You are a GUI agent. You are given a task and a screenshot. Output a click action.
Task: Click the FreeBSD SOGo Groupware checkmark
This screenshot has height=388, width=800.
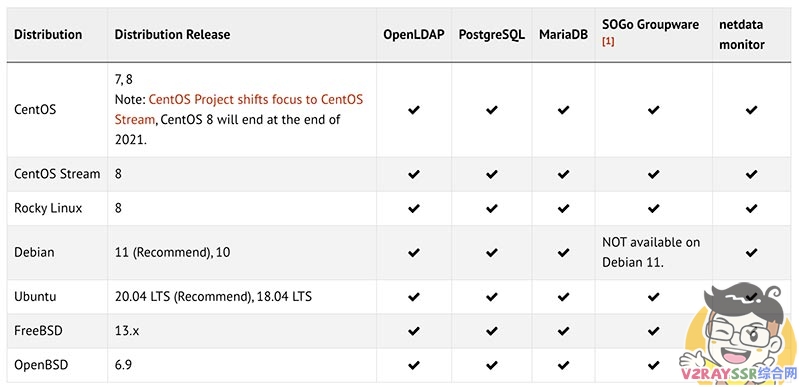[x=653, y=331]
